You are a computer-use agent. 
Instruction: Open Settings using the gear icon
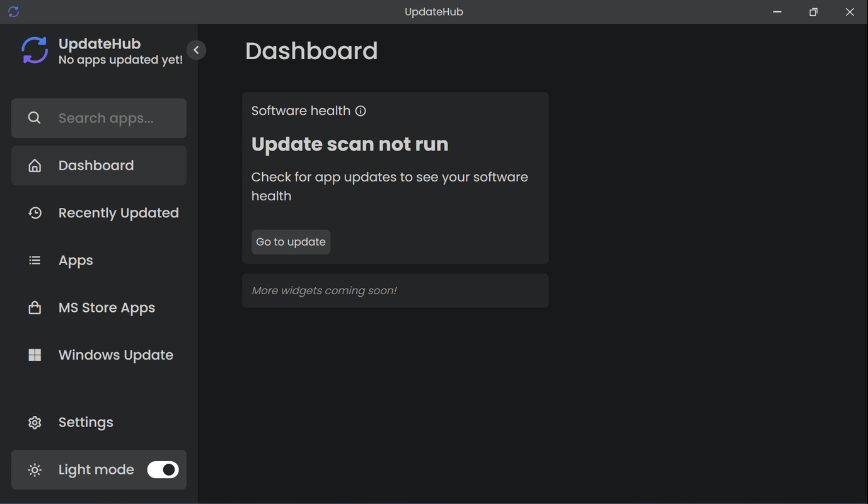pos(34,422)
